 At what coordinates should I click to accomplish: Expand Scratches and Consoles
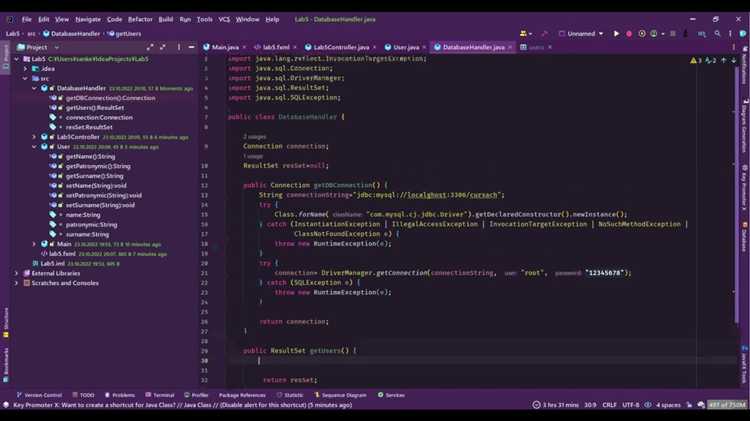[x=17, y=283]
